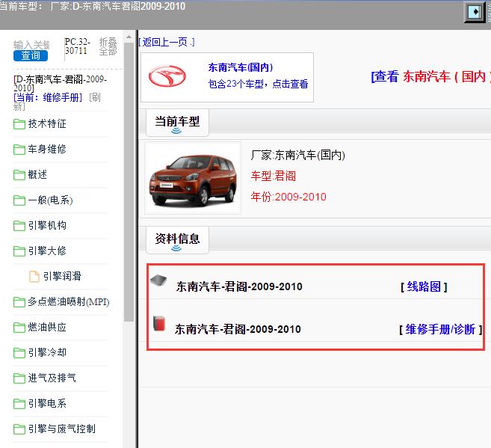Image resolution: width=491 pixels, height=448 pixels.
Task: Click the 年份:2009-2010 text
Action: pyautogui.click(x=288, y=197)
